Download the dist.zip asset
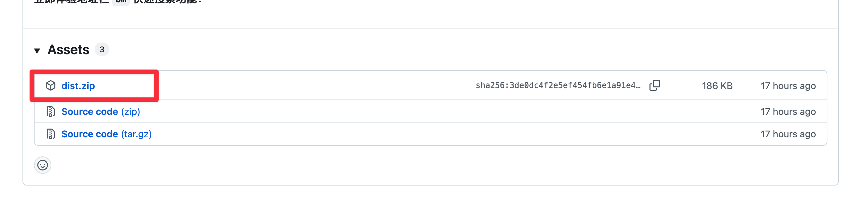The width and height of the screenshot is (868, 217). [78, 86]
